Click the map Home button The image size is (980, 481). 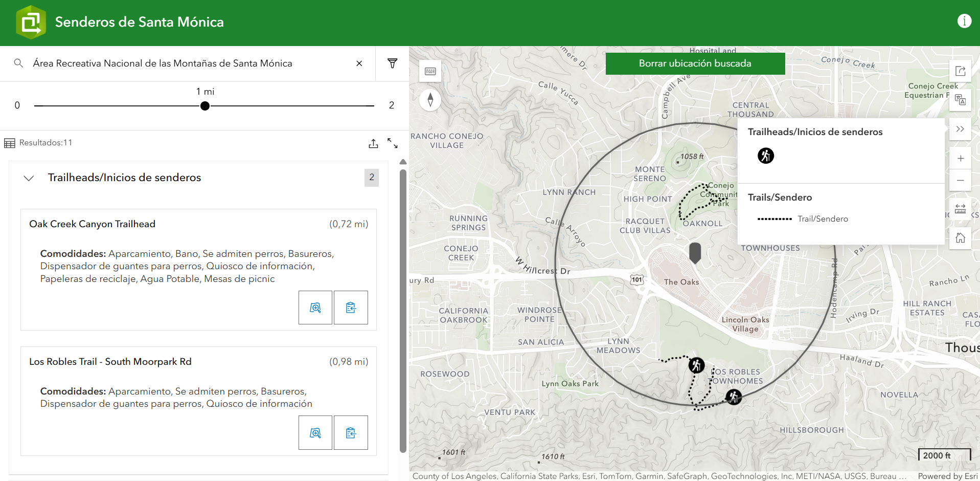pos(960,238)
